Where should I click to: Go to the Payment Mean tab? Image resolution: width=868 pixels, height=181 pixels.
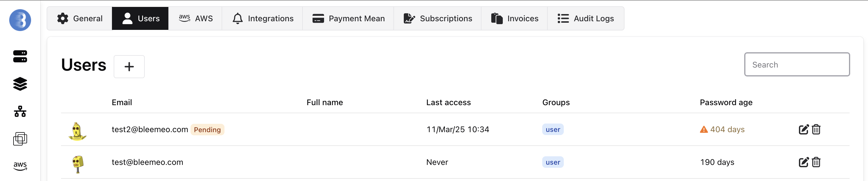[349, 18]
